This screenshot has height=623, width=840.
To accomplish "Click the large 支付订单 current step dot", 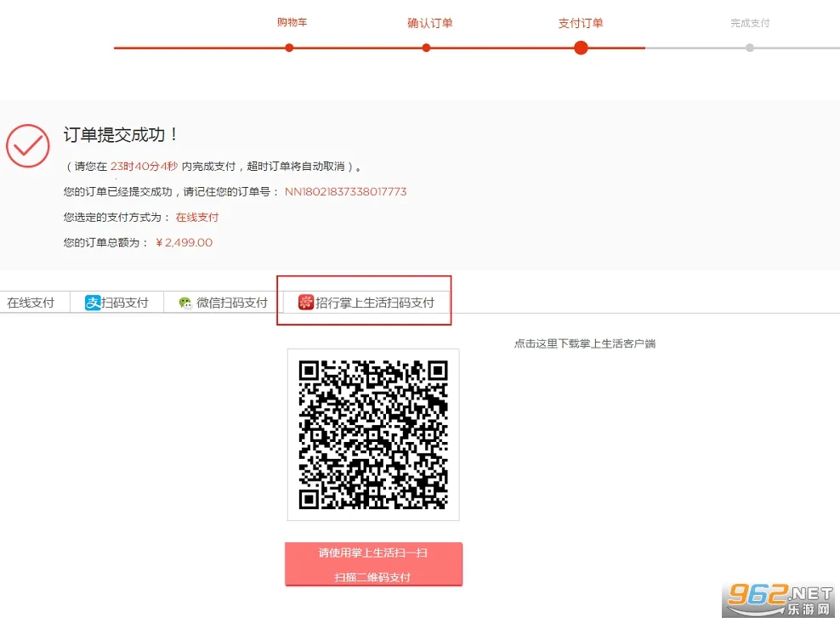I will [x=581, y=48].
